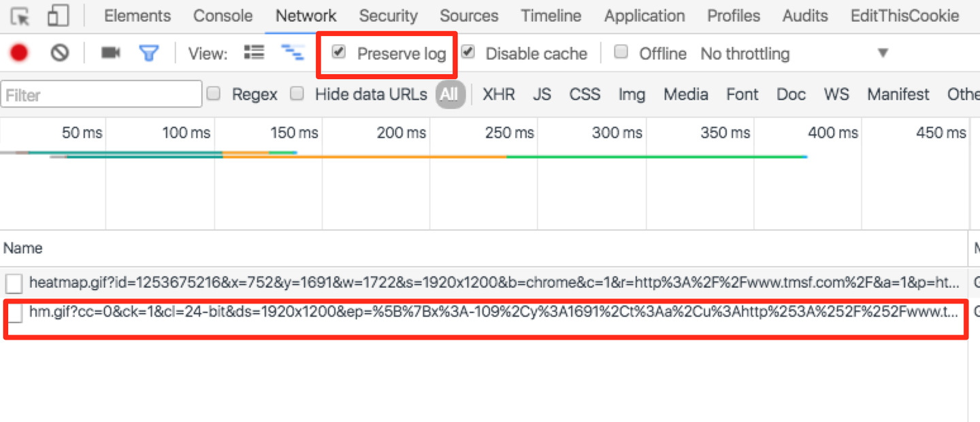Open the Console tab
This screenshot has width=980, height=422.
click(x=223, y=16)
